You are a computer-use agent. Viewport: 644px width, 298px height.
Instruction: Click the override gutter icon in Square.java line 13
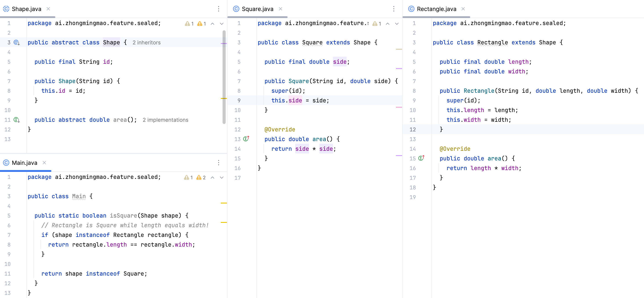pos(246,139)
